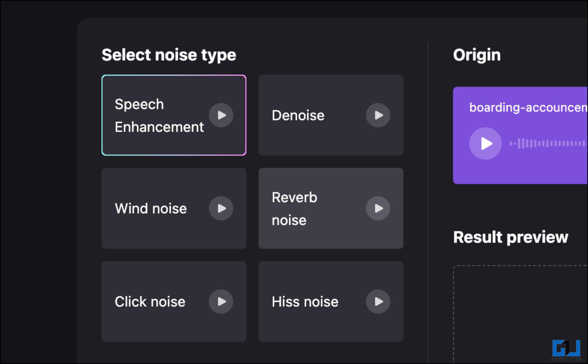This screenshot has height=364, width=588.
Task: Click the purple Origin audio card
Action: pyautogui.click(x=520, y=135)
